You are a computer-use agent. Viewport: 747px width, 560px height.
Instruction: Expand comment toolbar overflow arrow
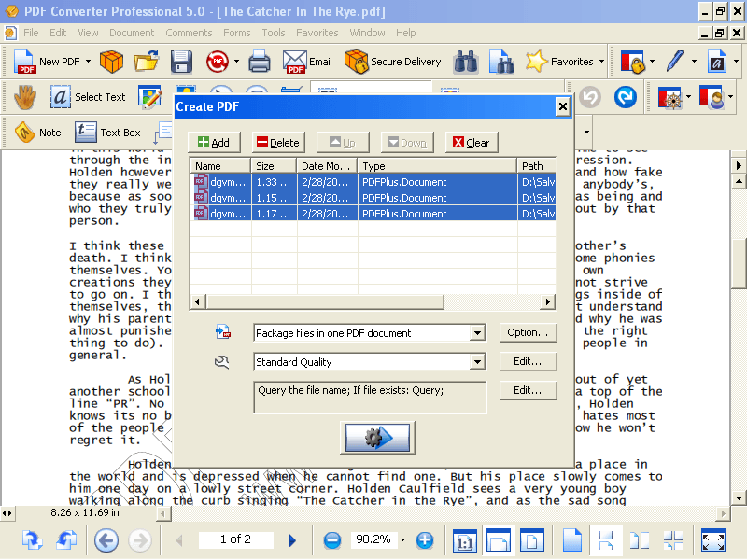[586, 132]
